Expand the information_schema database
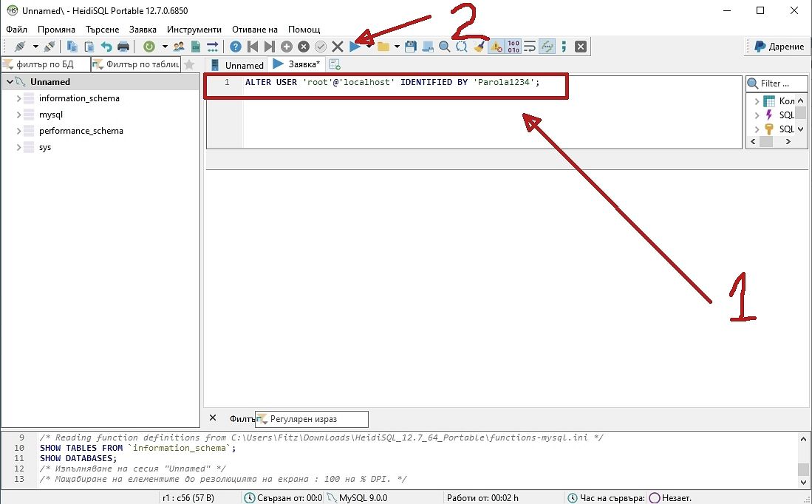The image size is (812, 504). pos(18,98)
